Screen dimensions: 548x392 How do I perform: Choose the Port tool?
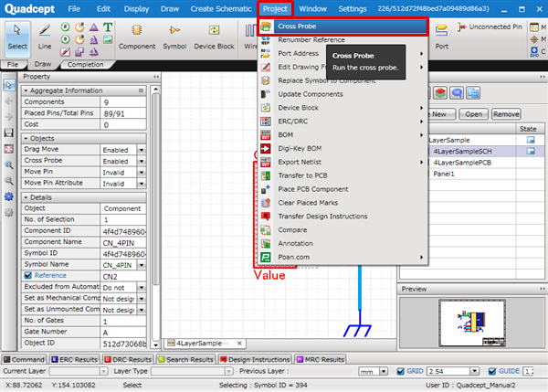(x=441, y=37)
